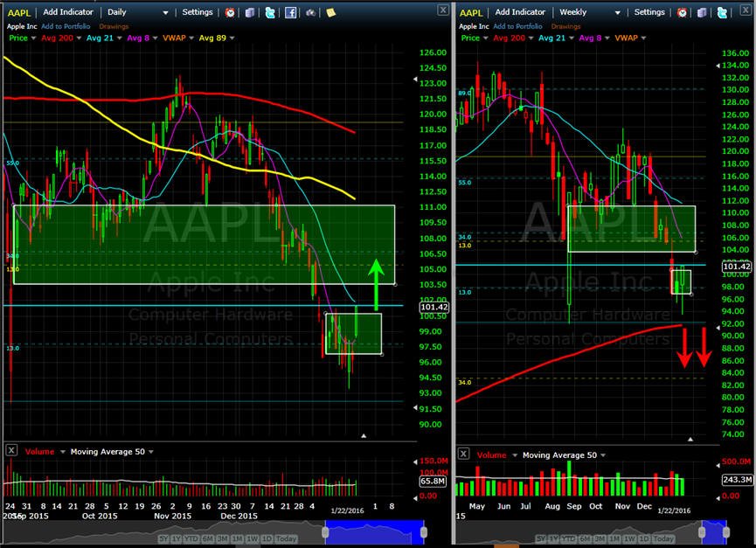This screenshot has height=548, width=756.
Task: Click the Facebook share icon
Action: point(290,12)
